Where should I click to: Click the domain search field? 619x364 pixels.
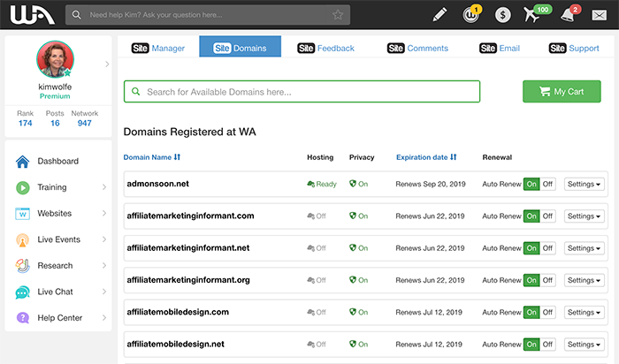tap(302, 92)
